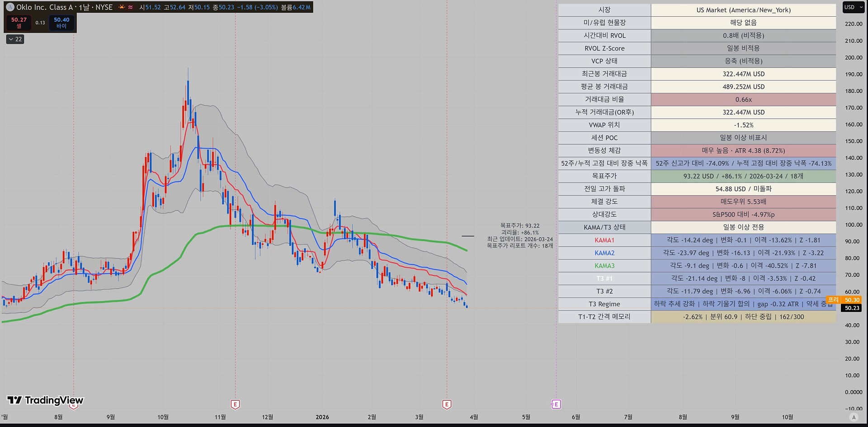Click the 0.0000 level on the price scale

tap(854, 392)
